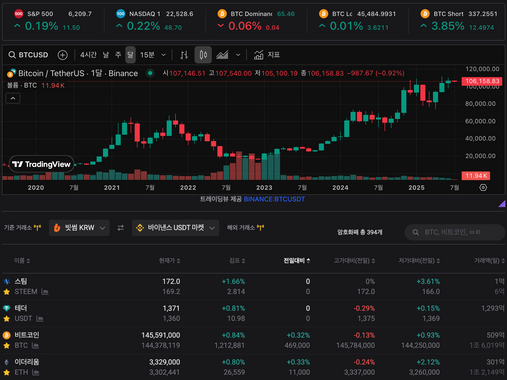Open the STEEM chart icon
This screenshot has height=380, width=507.
(45, 292)
